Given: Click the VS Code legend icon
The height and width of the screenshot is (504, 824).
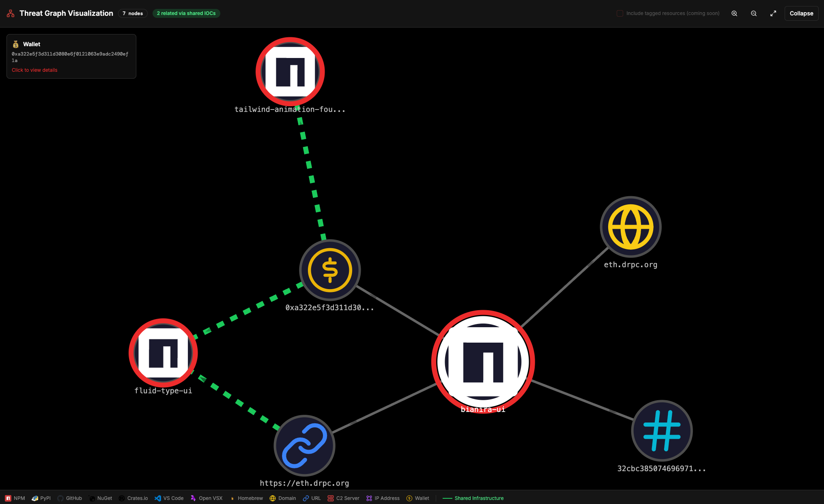Looking at the screenshot, I should [158, 498].
